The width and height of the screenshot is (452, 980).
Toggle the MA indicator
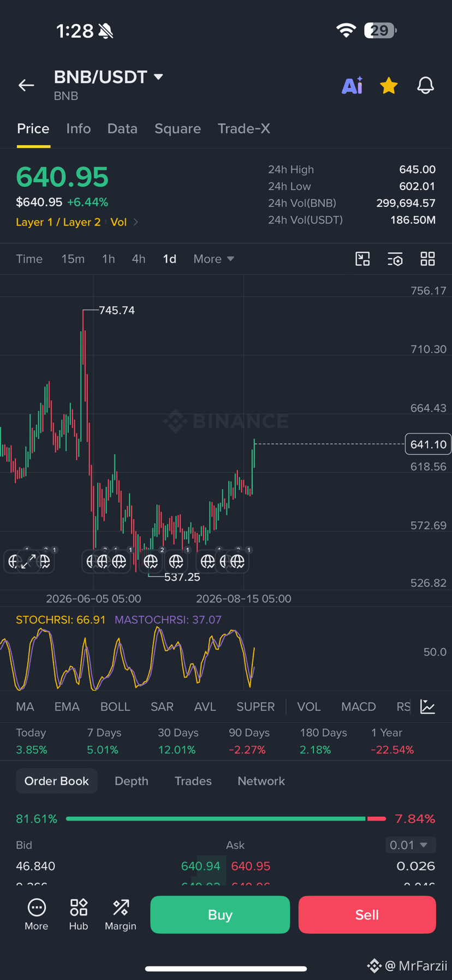[x=25, y=707]
